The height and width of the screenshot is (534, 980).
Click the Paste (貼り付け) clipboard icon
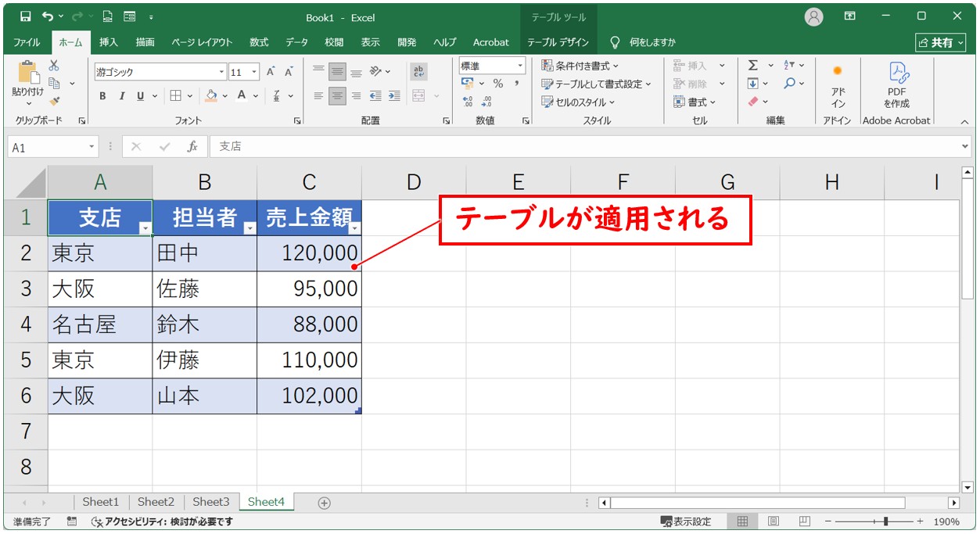pos(27,73)
